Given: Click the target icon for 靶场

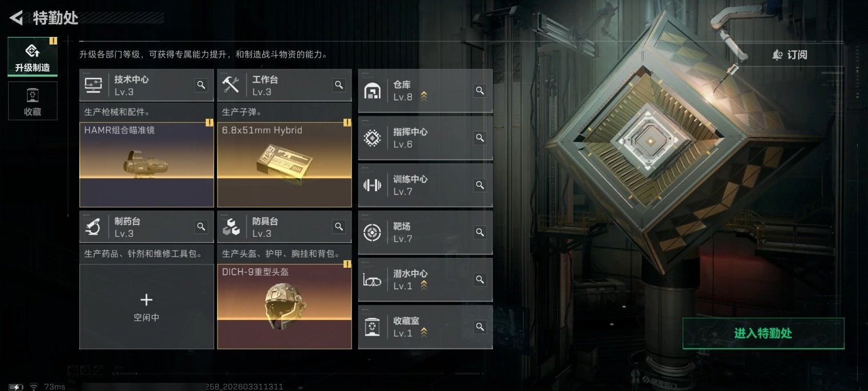Looking at the screenshot, I should pos(372,232).
